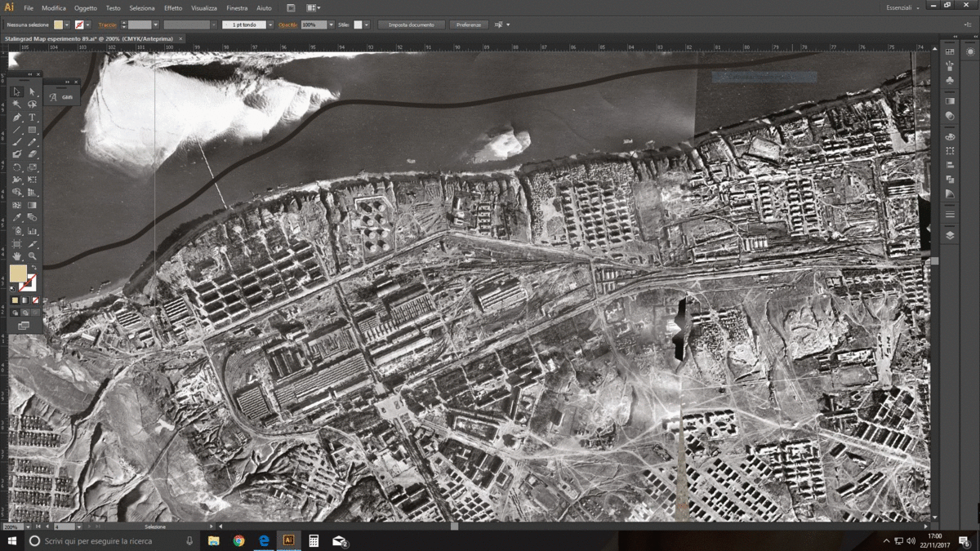Select the Artboard tool
Image resolution: width=980 pixels, height=551 pixels.
click(16, 243)
